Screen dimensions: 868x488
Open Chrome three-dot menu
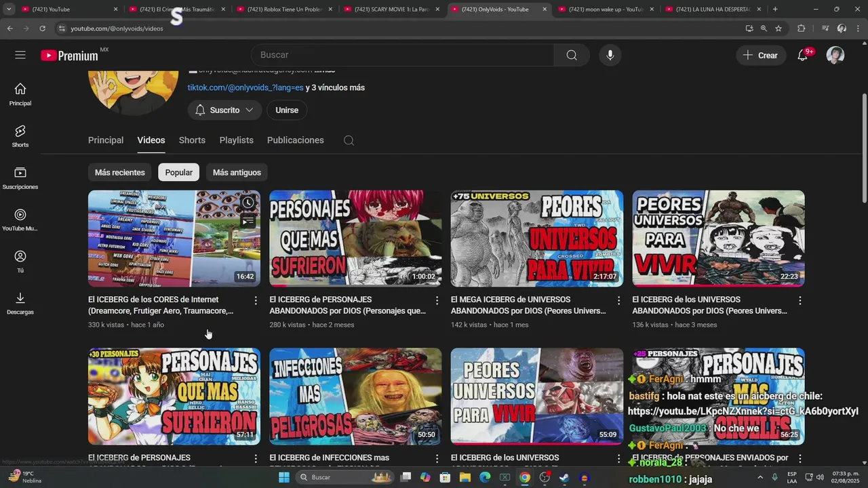pyautogui.click(x=859, y=28)
